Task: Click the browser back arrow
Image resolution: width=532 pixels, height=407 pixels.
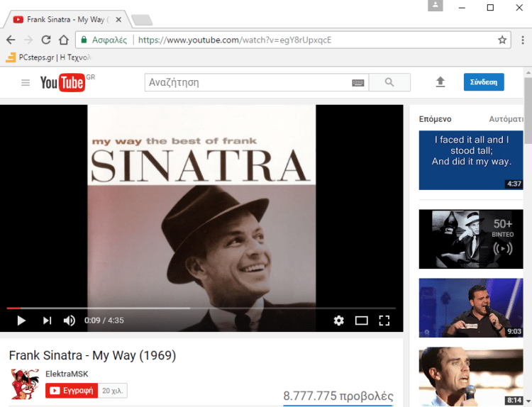Action: 11,40
